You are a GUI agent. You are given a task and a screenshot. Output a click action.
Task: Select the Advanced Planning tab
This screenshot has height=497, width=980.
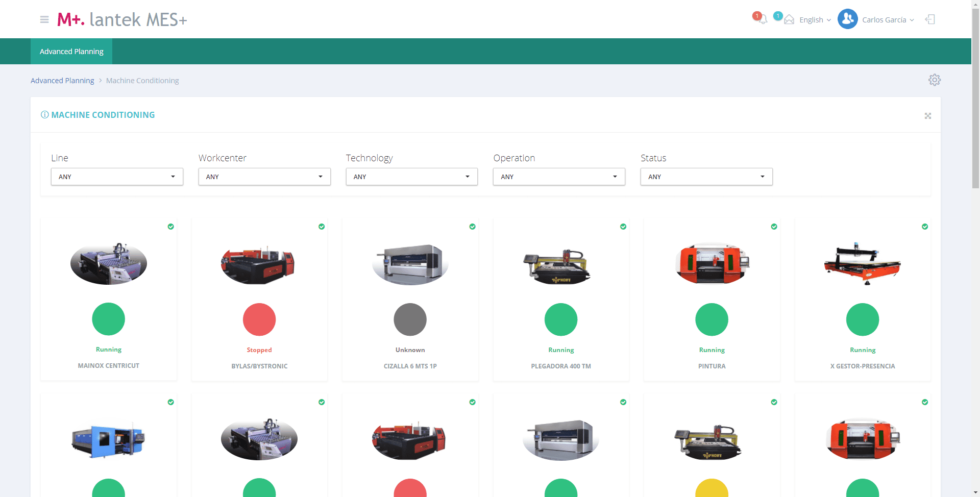click(x=71, y=52)
